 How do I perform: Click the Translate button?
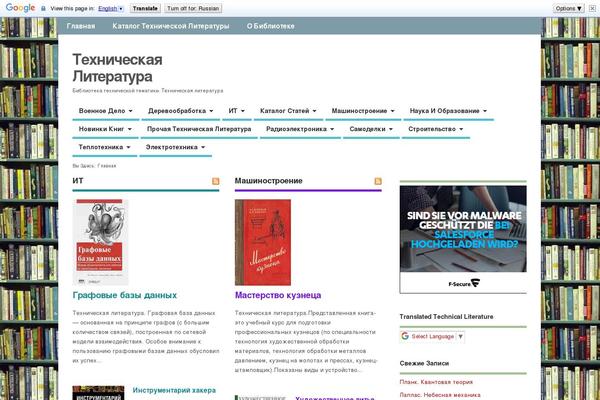(x=145, y=8)
